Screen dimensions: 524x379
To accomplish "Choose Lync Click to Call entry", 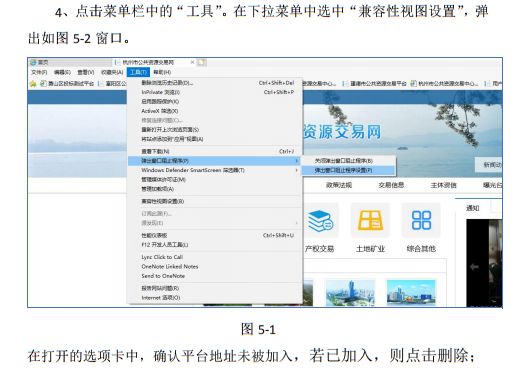I will click(215, 257).
